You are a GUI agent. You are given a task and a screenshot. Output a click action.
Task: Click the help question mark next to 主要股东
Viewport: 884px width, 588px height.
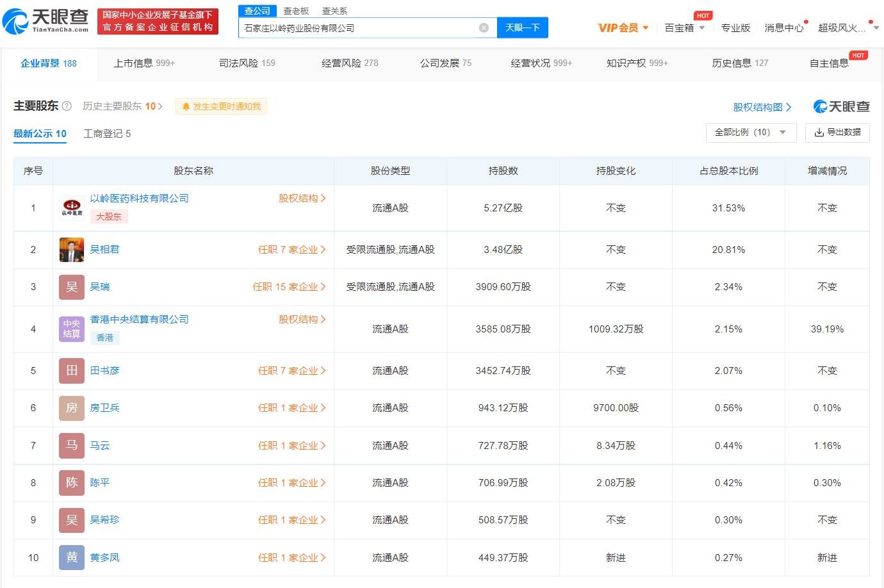pos(67,106)
